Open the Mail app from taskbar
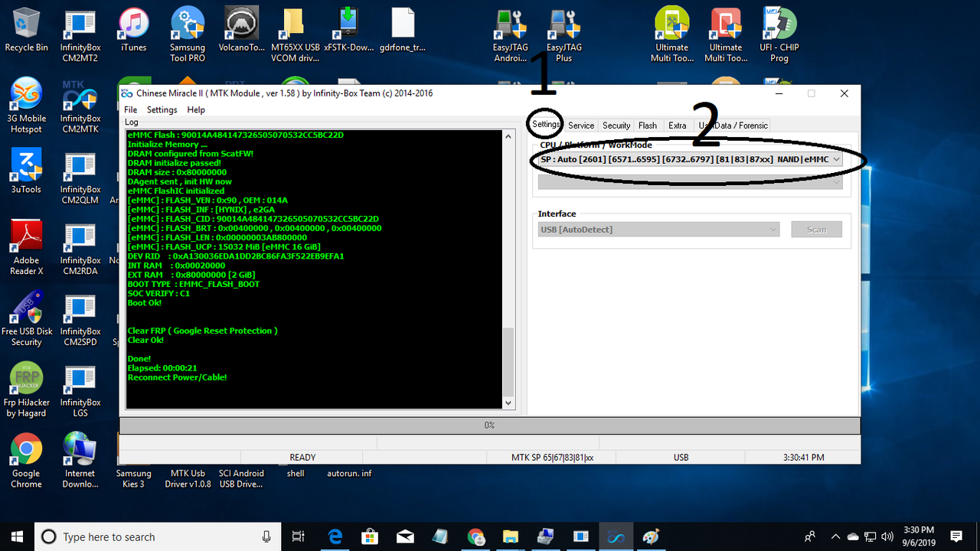This screenshot has width=980, height=551. 405,536
